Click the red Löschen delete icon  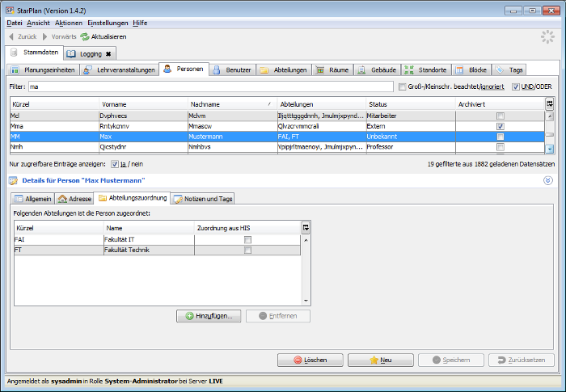point(298,360)
